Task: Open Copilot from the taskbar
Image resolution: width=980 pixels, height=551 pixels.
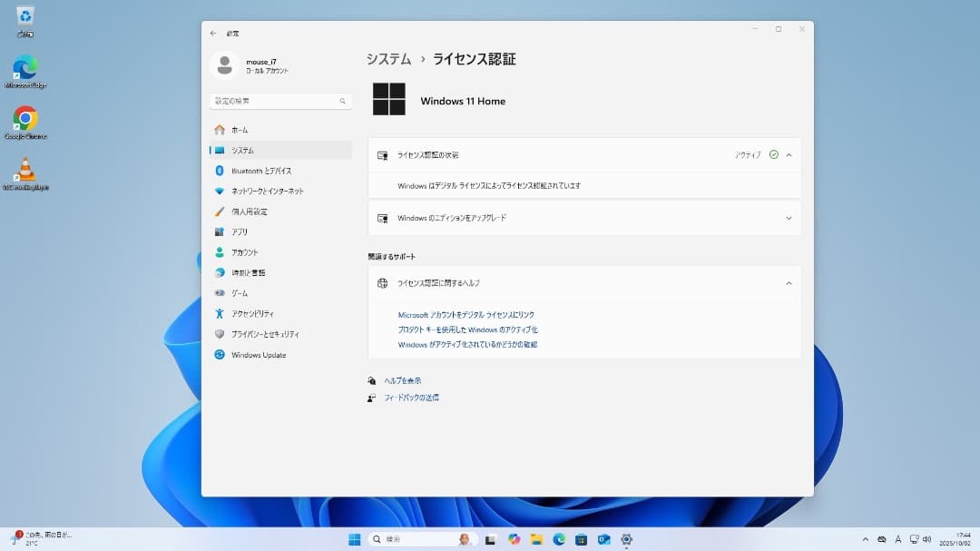Action: coord(515,538)
